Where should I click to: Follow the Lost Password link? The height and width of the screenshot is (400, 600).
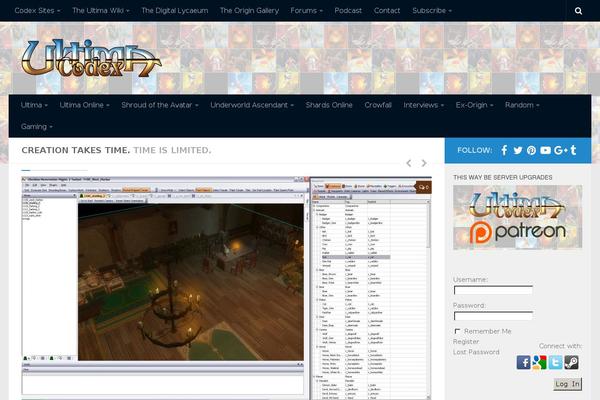476,352
